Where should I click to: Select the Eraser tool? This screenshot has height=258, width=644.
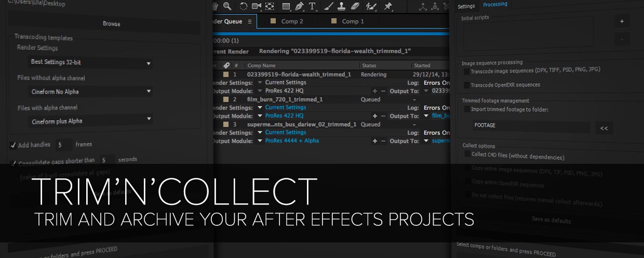pyautogui.click(x=355, y=6)
